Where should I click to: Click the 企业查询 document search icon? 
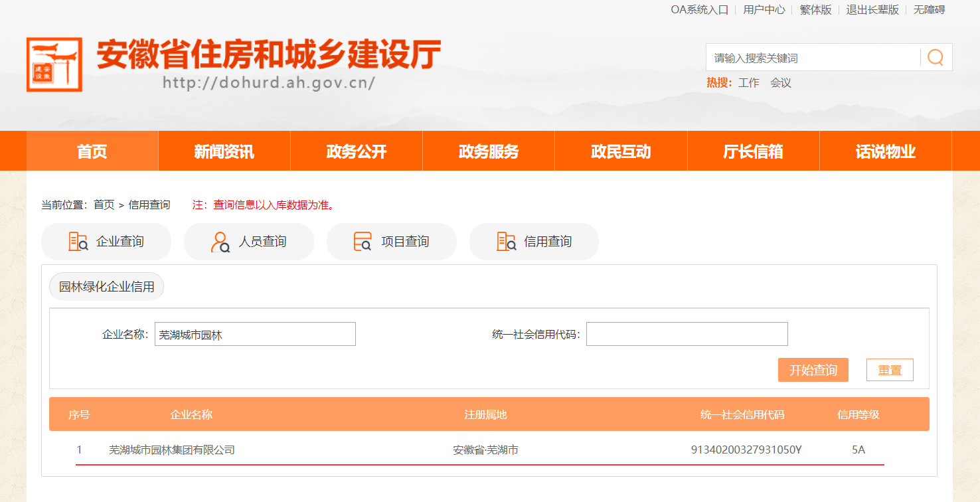pos(78,242)
